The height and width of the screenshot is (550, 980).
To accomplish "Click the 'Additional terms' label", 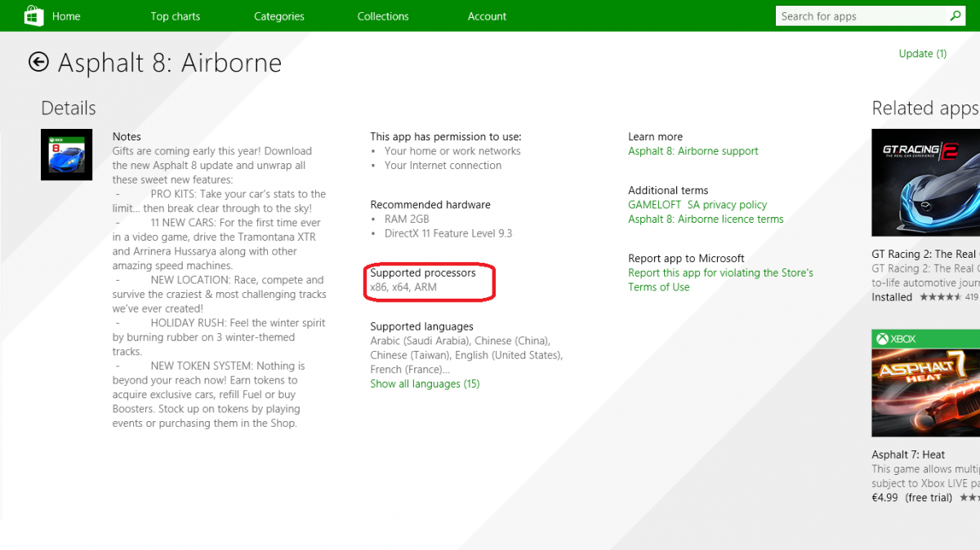I will (668, 190).
